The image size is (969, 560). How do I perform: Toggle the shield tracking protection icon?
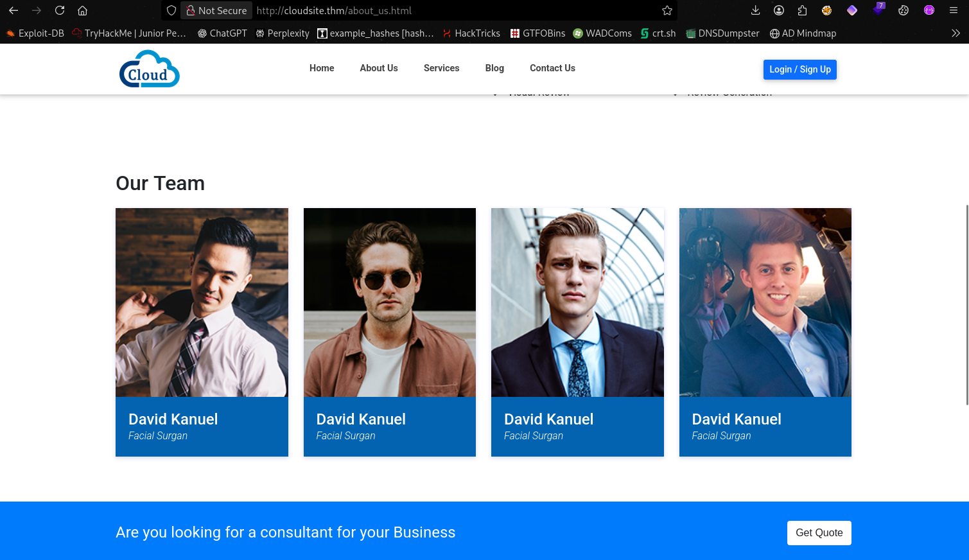pos(171,10)
